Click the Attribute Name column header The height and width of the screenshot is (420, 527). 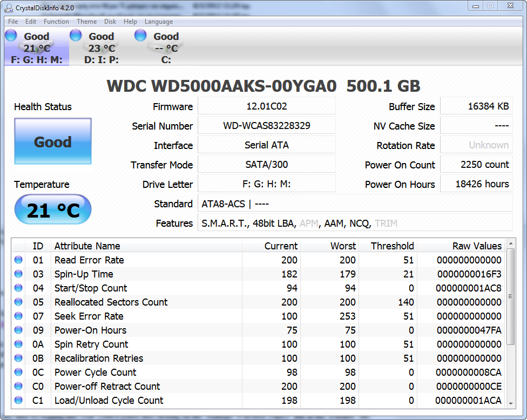click(x=146, y=246)
